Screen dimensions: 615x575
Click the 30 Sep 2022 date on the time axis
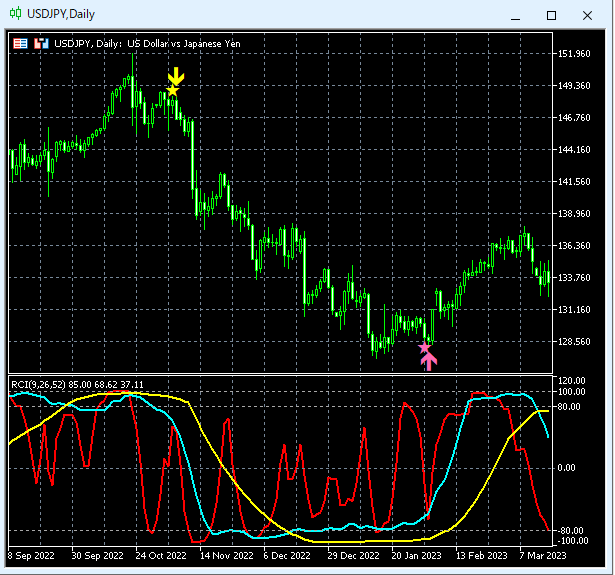click(97, 556)
